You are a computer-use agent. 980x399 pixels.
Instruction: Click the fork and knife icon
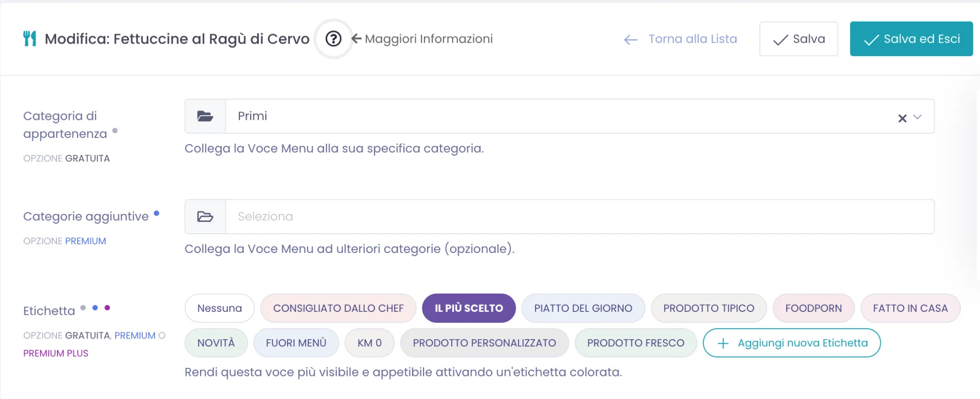pos(30,38)
